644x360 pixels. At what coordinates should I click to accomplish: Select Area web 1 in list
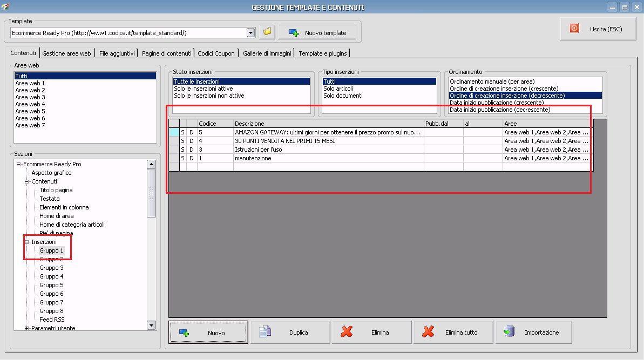[85, 83]
